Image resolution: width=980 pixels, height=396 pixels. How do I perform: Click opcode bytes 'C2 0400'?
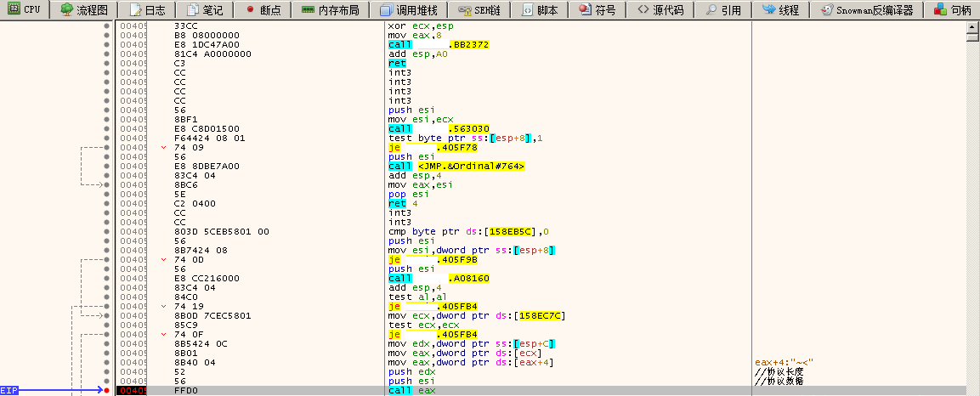pos(195,204)
